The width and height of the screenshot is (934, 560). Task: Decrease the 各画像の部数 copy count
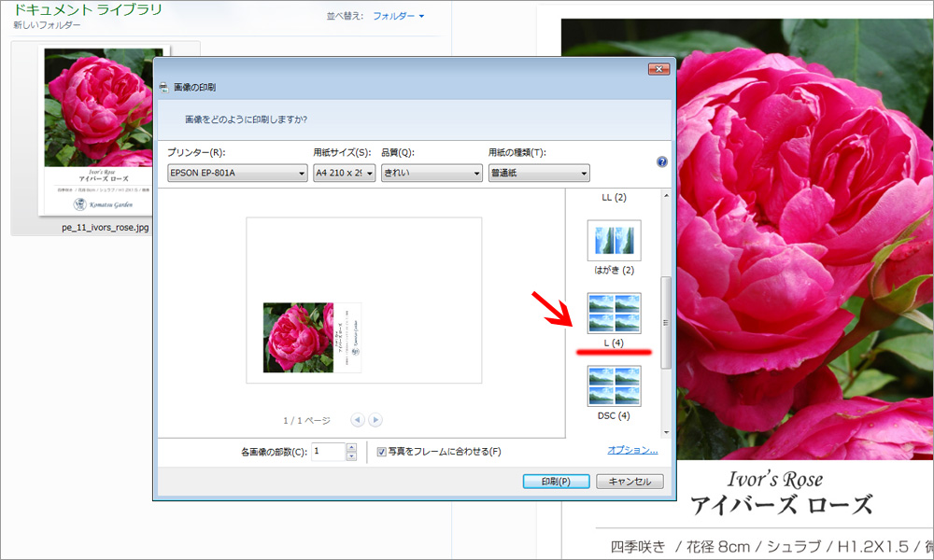click(x=351, y=456)
